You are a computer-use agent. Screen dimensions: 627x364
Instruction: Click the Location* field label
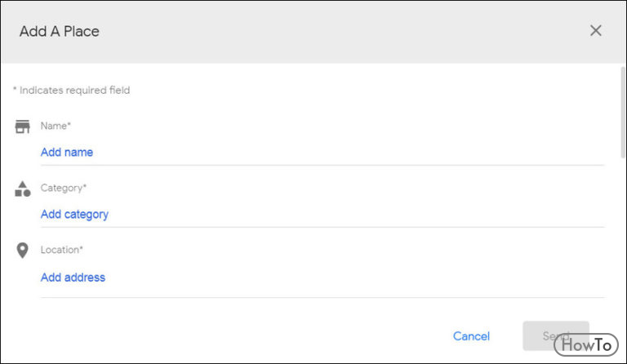pyautogui.click(x=61, y=250)
